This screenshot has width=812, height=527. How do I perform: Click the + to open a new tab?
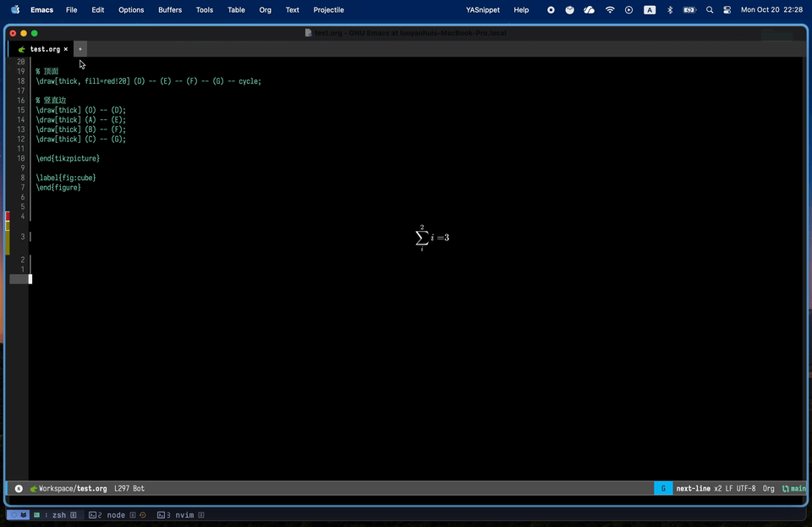pyautogui.click(x=80, y=48)
